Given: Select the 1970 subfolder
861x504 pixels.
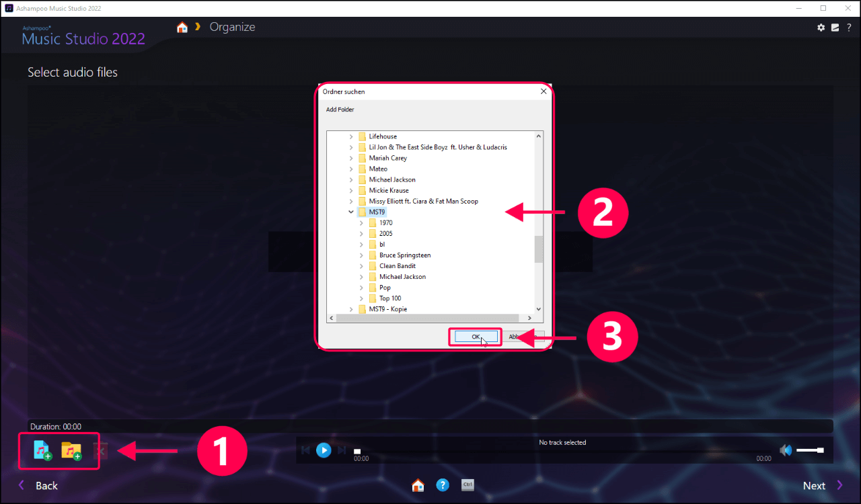Looking at the screenshot, I should pyautogui.click(x=385, y=222).
